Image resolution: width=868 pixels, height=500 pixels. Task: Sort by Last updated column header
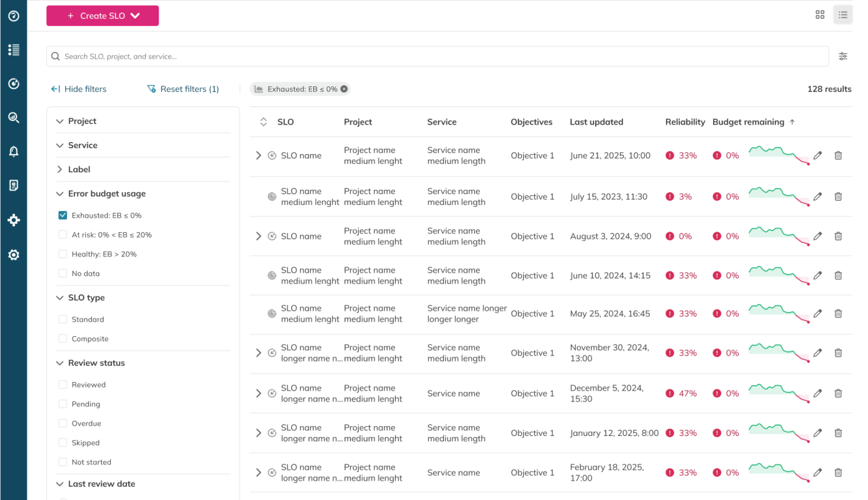[x=596, y=122]
